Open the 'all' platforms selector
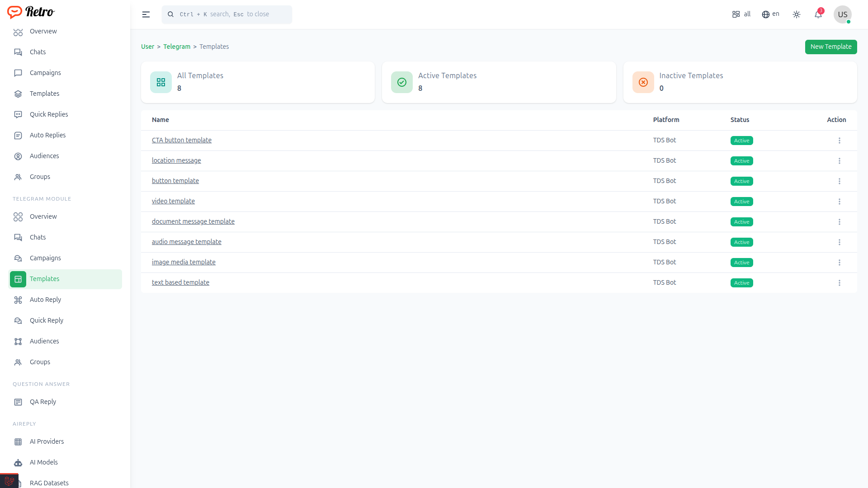 [x=741, y=14]
